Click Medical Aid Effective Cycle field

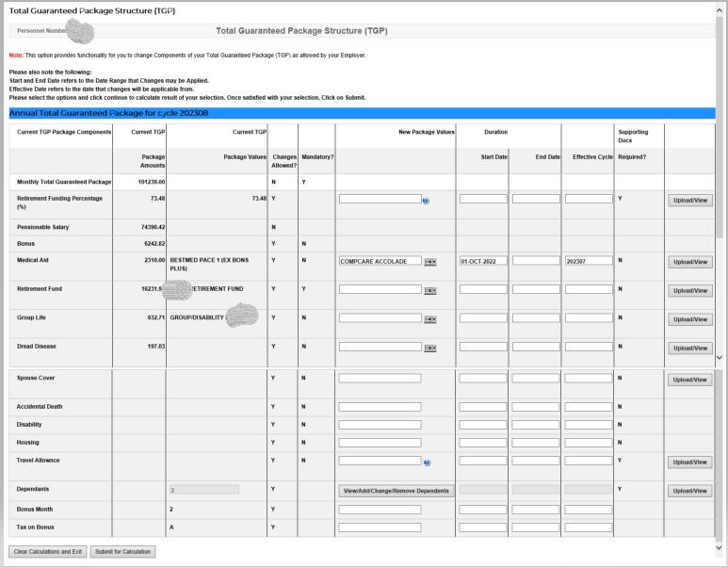[588, 261]
